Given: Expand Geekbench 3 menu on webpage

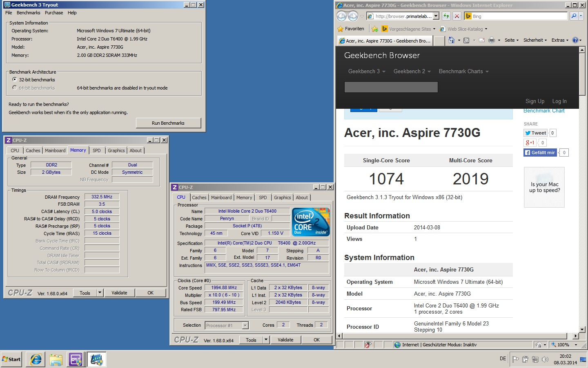Looking at the screenshot, I should coord(367,71).
